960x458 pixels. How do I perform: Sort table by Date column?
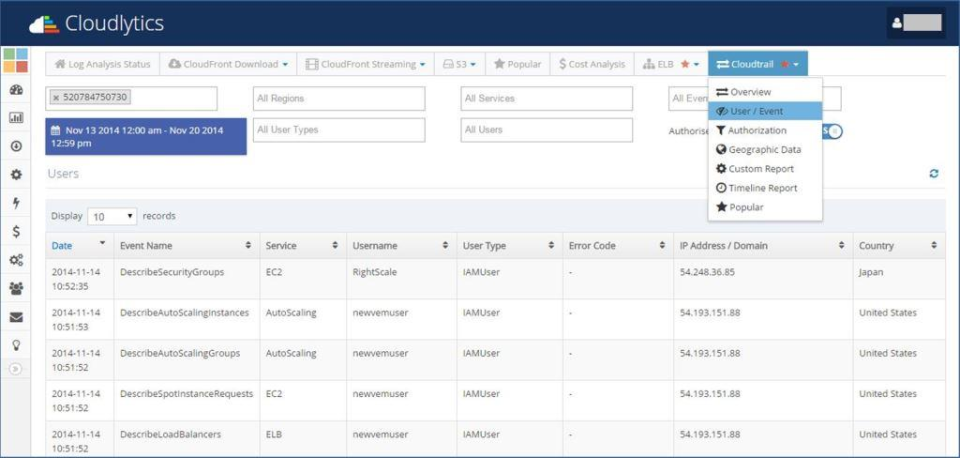click(x=80, y=246)
